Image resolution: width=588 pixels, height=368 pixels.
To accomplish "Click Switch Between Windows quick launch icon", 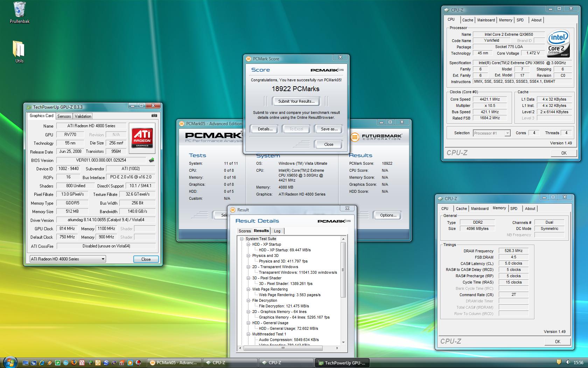I will pyautogui.click(x=34, y=363).
